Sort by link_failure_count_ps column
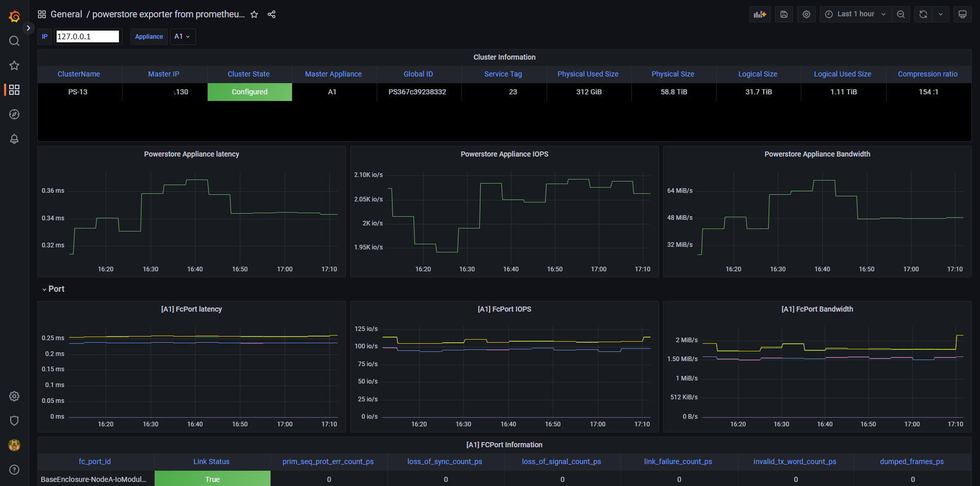 678,462
